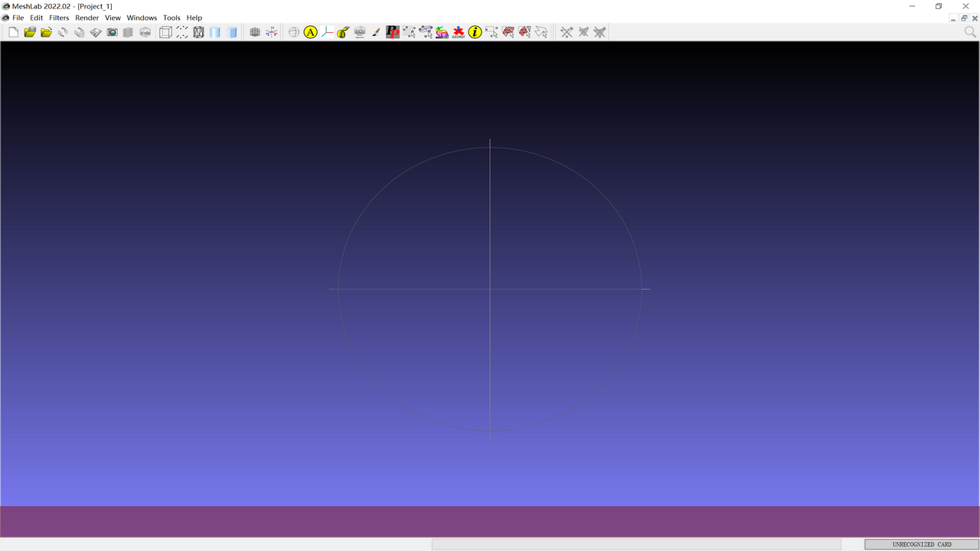The height and width of the screenshot is (551, 980).
Task: Click the Reload all meshes icon
Action: 80,32
